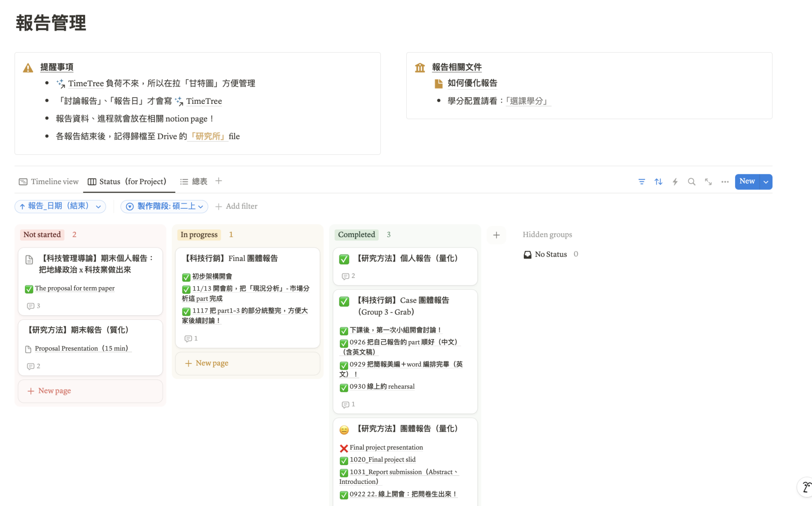The width and height of the screenshot is (812, 506).
Task: Add a New page under In progress
Action: 207,363
